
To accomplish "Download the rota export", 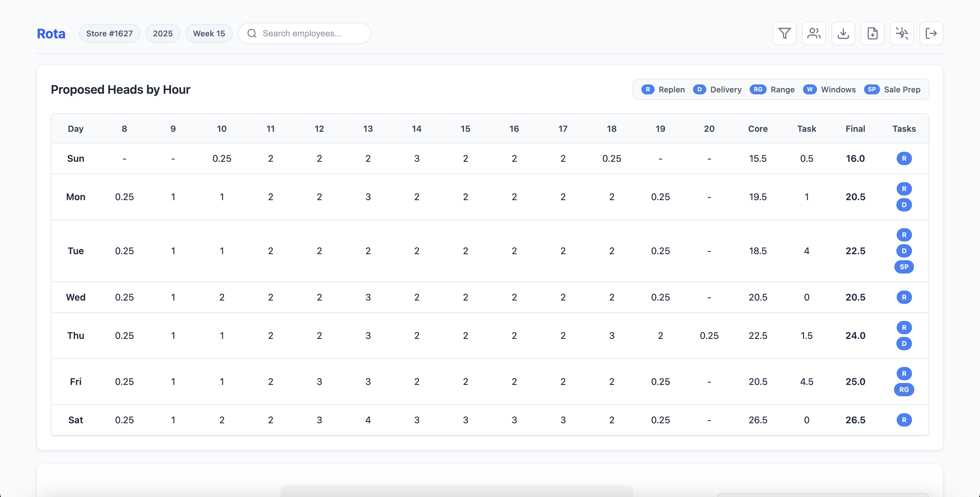I will point(843,33).
